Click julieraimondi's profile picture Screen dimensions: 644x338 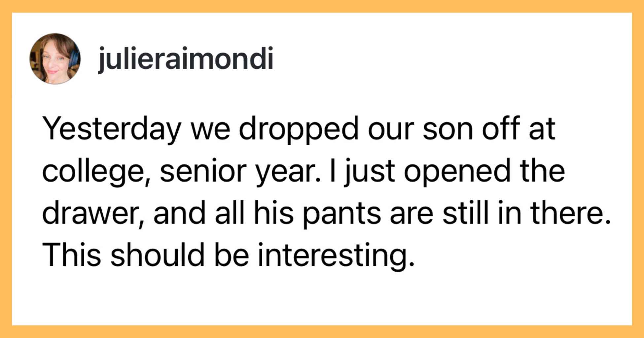coord(55,59)
